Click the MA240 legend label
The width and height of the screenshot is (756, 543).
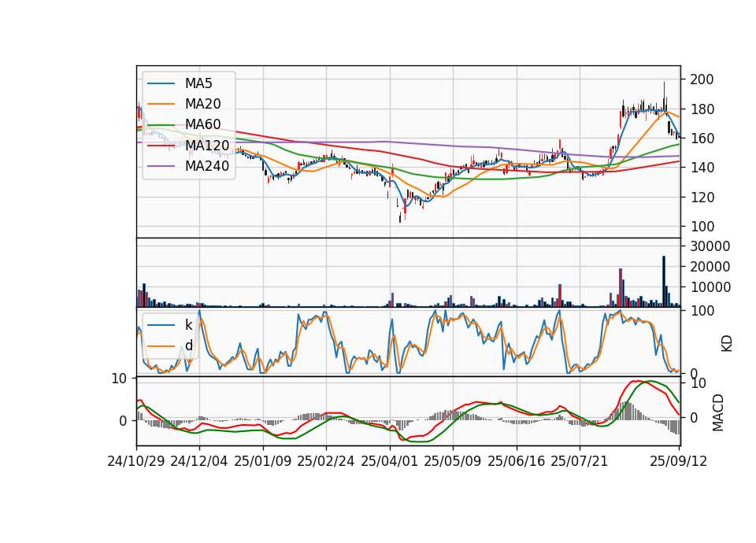207,166
